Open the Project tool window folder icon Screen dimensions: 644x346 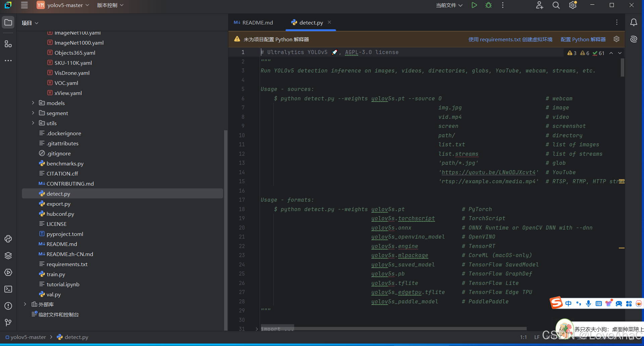pos(8,22)
